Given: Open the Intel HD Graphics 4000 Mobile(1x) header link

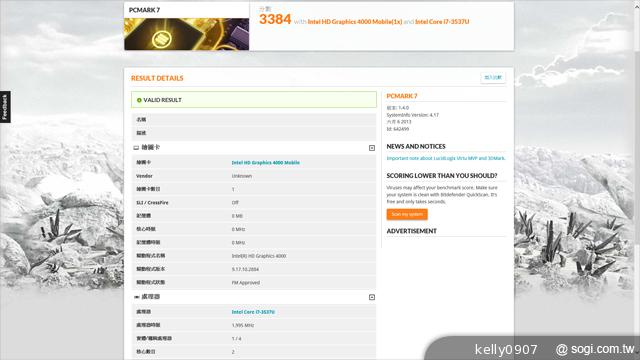Looking at the screenshot, I should [x=355, y=22].
